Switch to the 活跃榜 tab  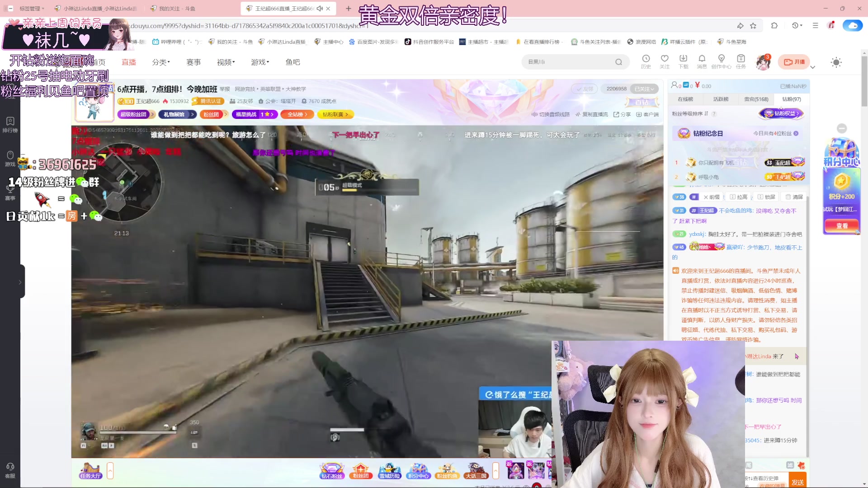point(721,99)
